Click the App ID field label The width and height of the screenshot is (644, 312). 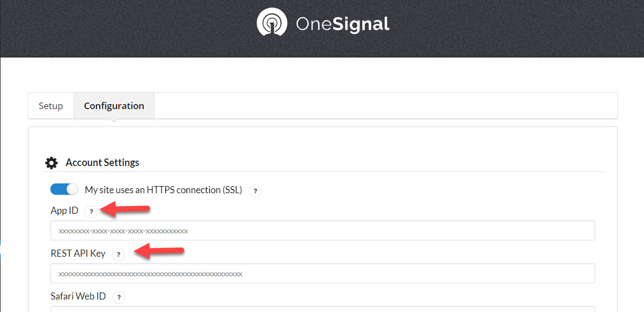click(65, 211)
